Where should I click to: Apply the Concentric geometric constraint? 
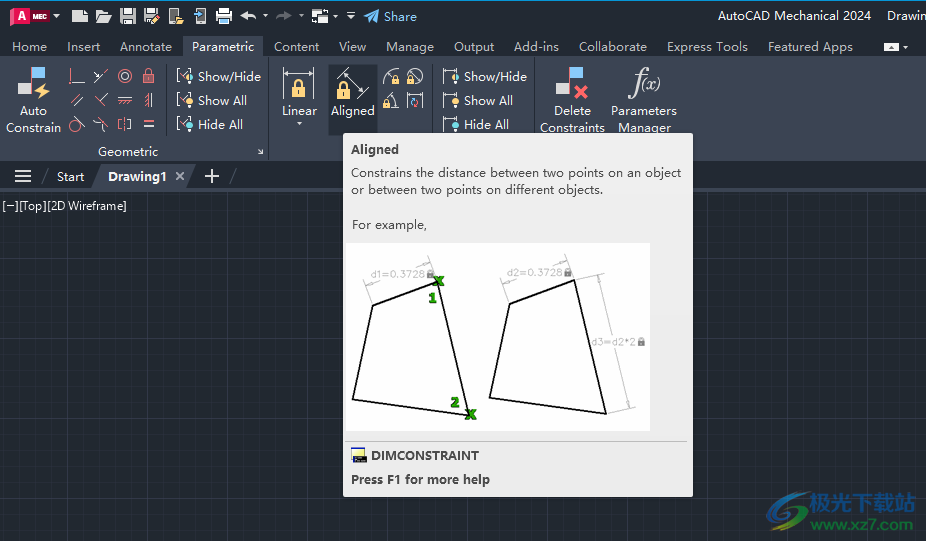pyautogui.click(x=125, y=76)
